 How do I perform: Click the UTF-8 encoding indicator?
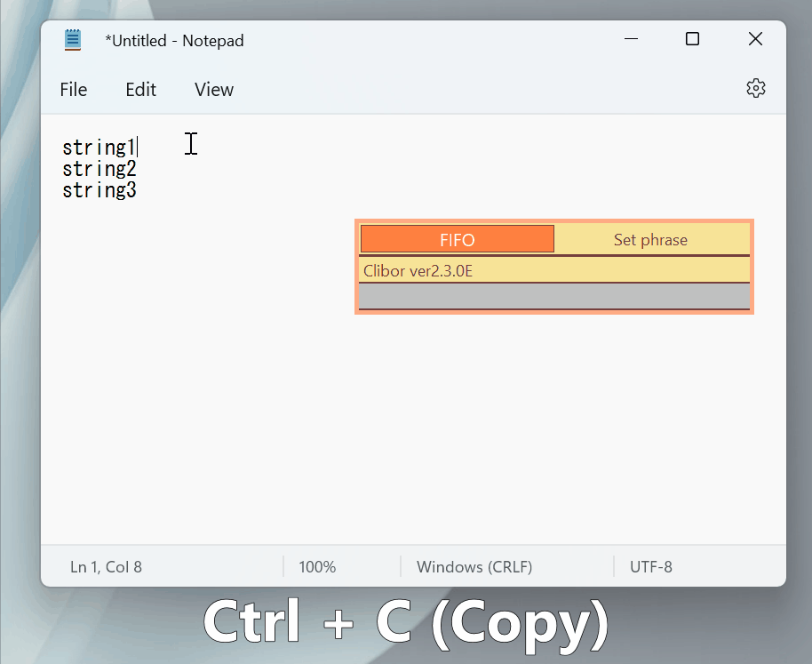point(651,567)
